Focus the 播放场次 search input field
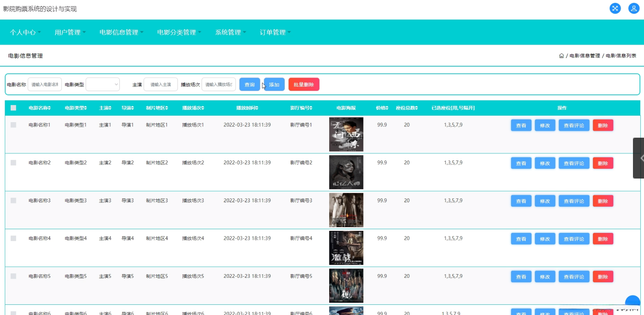Image resolution: width=644 pixels, height=315 pixels. point(219,85)
